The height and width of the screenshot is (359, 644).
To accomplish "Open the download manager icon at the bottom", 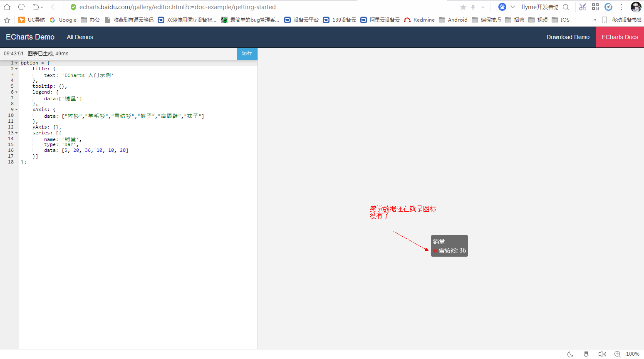I will pos(586,354).
